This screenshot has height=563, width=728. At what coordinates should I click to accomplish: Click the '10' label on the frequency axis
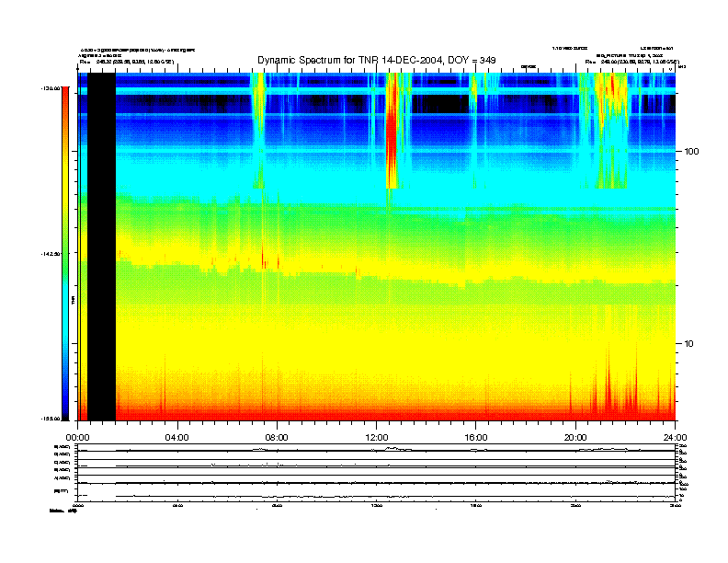click(x=689, y=344)
